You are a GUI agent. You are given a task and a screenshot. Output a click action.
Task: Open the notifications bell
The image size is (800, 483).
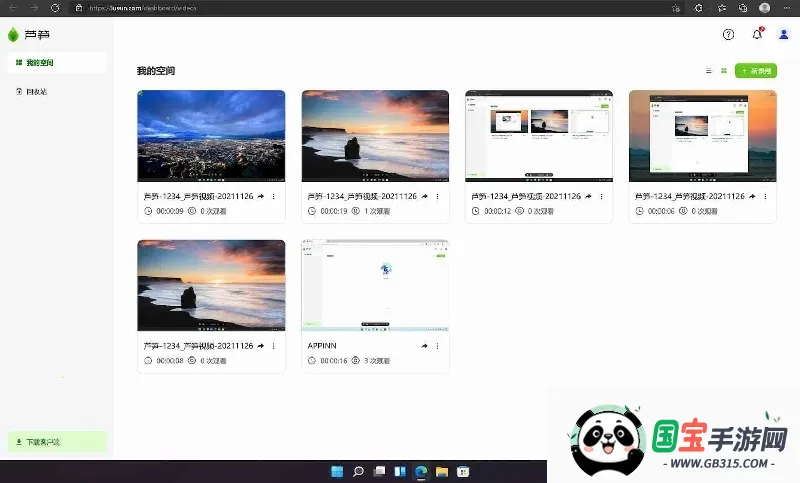(757, 34)
